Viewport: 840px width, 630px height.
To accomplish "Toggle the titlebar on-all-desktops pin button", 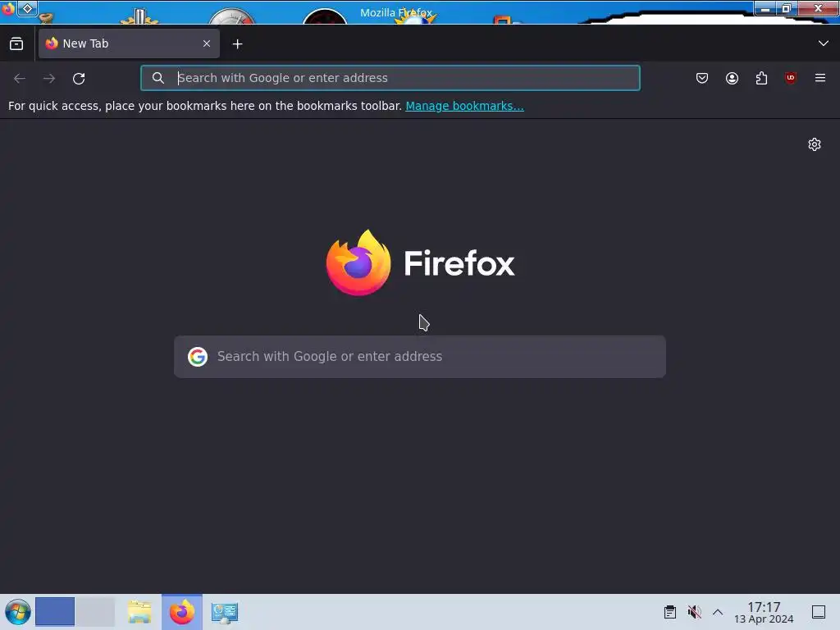I will tap(27, 8).
